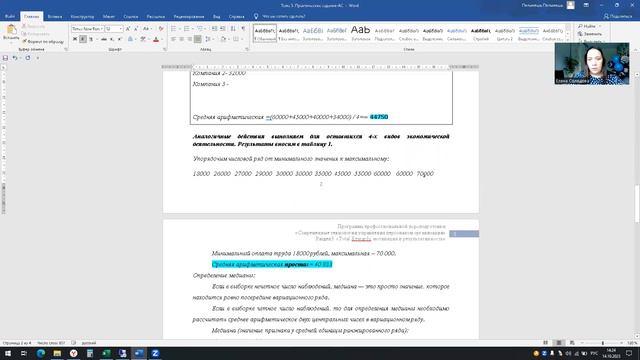Open Clipboard pane launcher
This screenshot has height=360, width=640.
[x=66, y=49]
